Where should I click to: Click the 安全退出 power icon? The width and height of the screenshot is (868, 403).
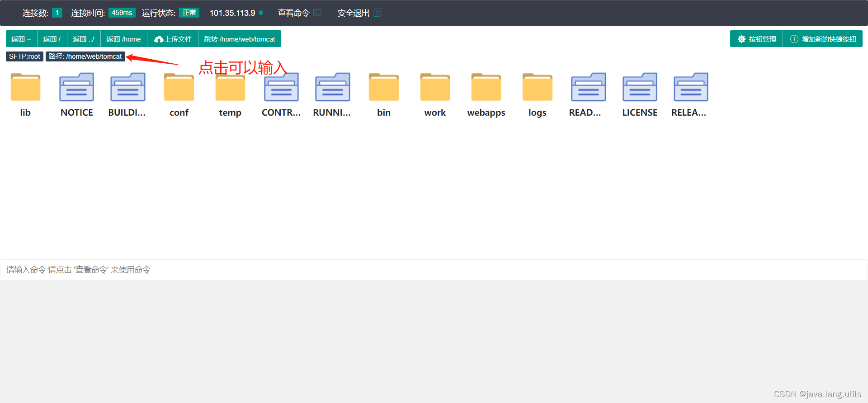click(377, 13)
